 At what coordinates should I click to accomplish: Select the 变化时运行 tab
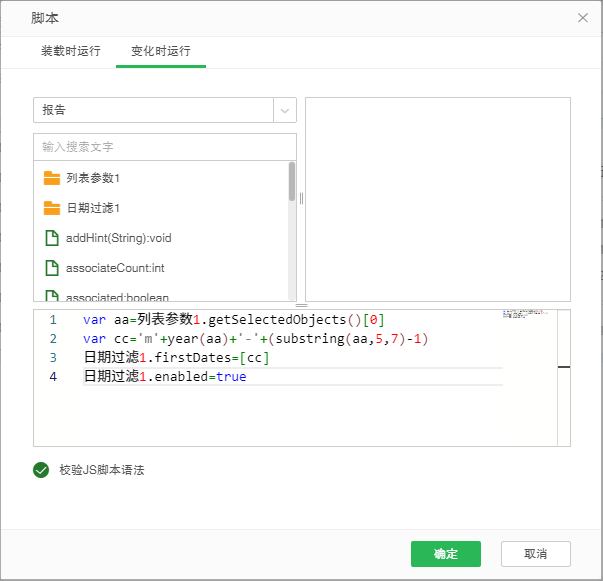tap(160, 51)
